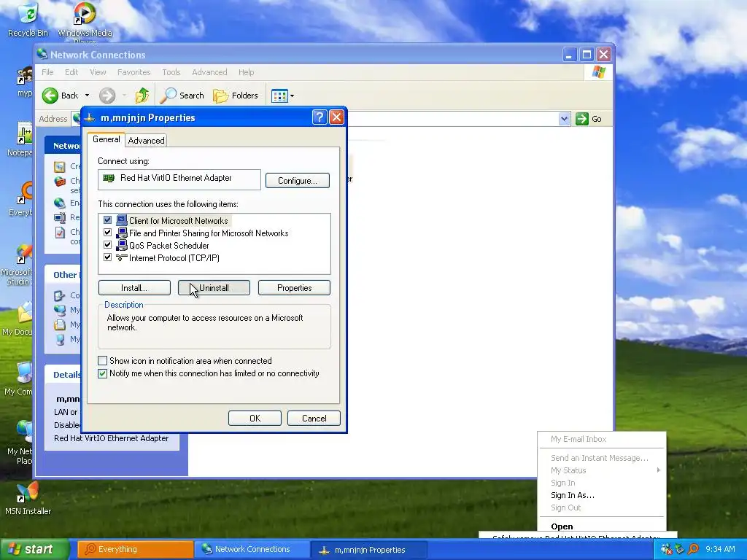Select the Internet Protocol (TCP/IP) icon
The width and height of the screenshot is (747, 560).
pos(122,257)
